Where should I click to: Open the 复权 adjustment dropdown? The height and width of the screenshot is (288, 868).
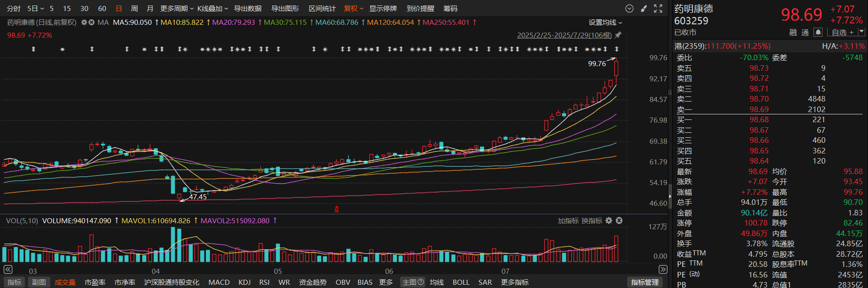pyautogui.click(x=353, y=9)
